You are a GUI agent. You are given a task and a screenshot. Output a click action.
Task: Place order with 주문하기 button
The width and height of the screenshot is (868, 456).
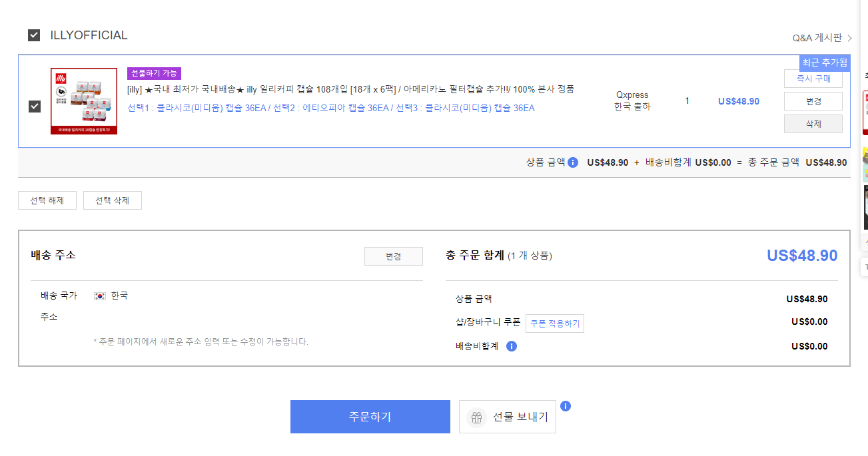pyautogui.click(x=370, y=417)
